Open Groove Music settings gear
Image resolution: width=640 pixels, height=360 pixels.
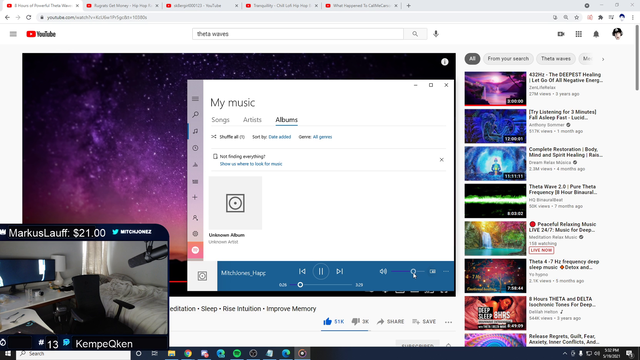[x=195, y=234]
